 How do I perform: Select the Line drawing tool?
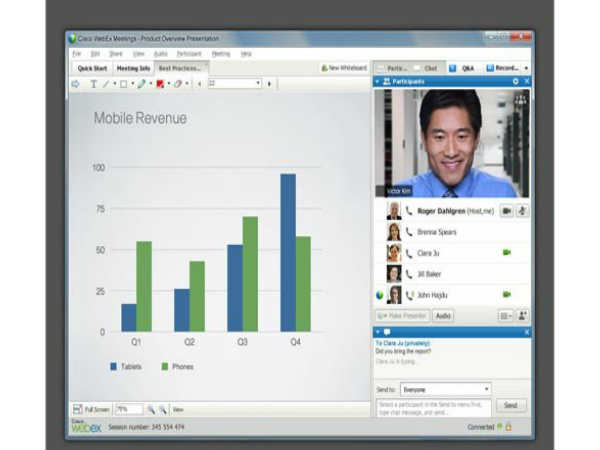(106, 83)
